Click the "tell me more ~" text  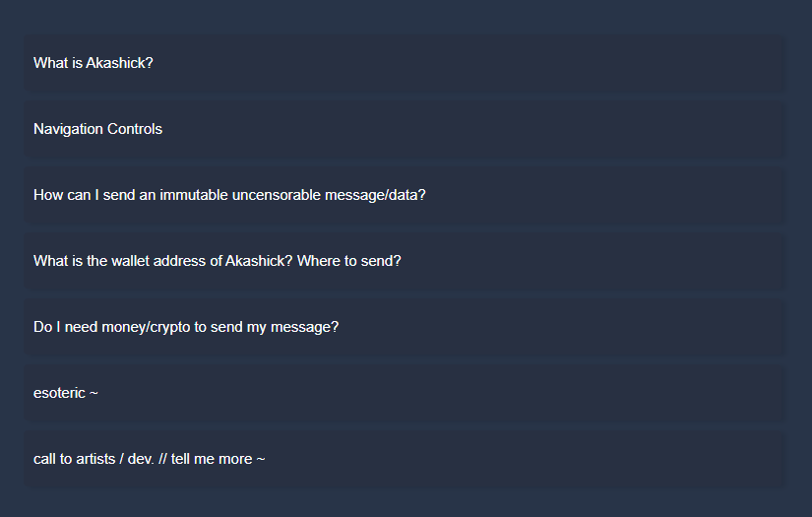(219, 459)
